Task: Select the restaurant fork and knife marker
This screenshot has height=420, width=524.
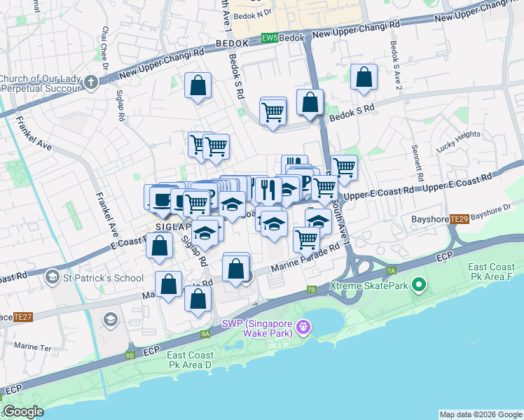Action: pos(268,190)
